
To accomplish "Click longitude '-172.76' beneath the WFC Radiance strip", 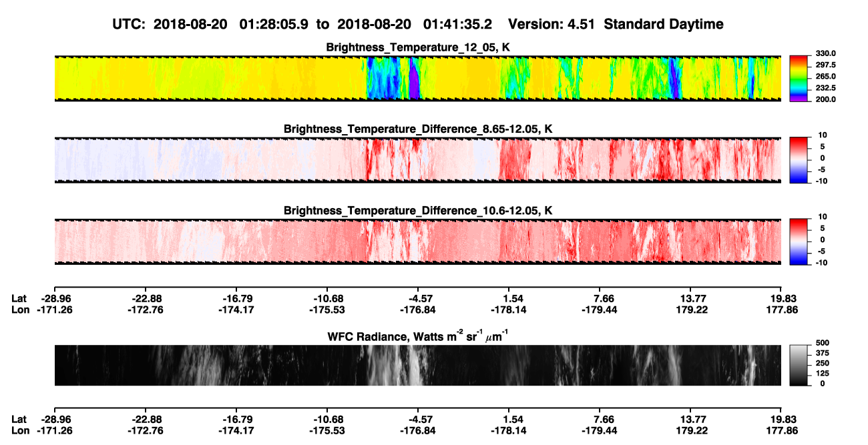I will click(x=145, y=431).
